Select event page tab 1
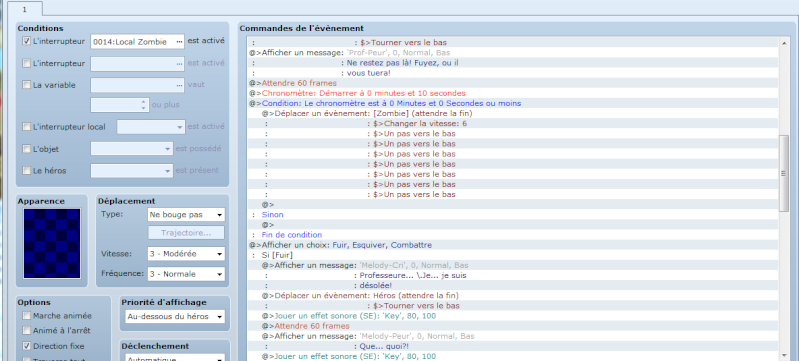 tap(24, 8)
